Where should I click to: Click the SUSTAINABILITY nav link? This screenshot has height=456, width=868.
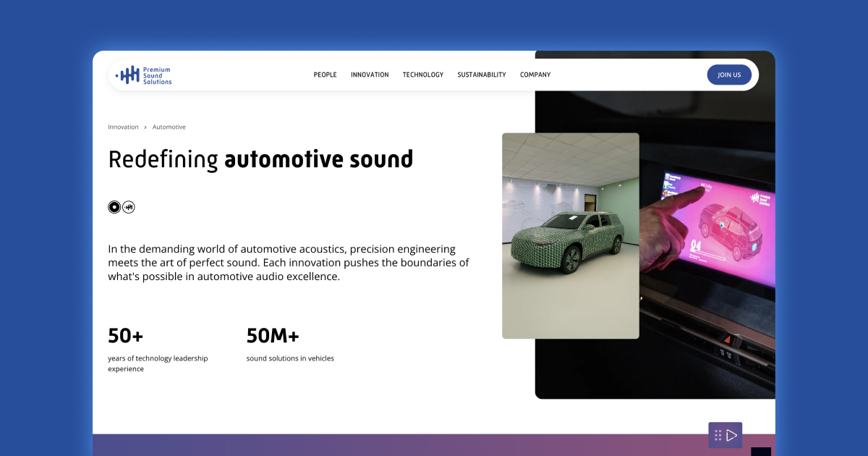pyautogui.click(x=481, y=75)
